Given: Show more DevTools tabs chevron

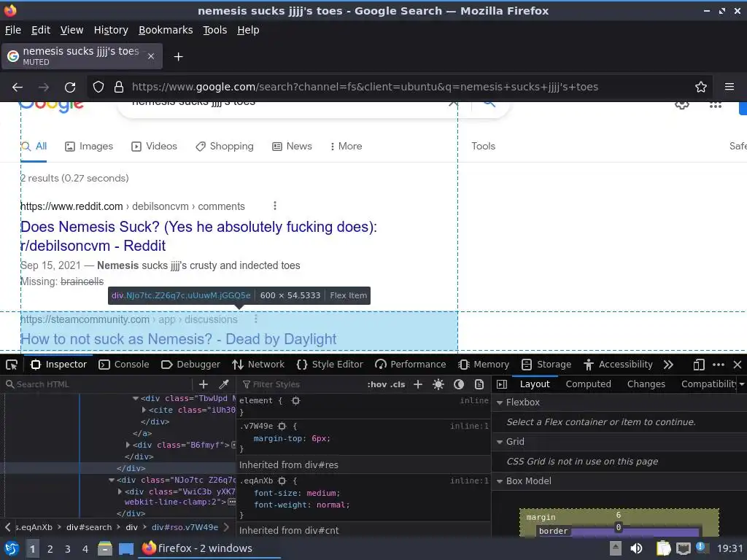Looking at the screenshot, I should click(x=668, y=365).
